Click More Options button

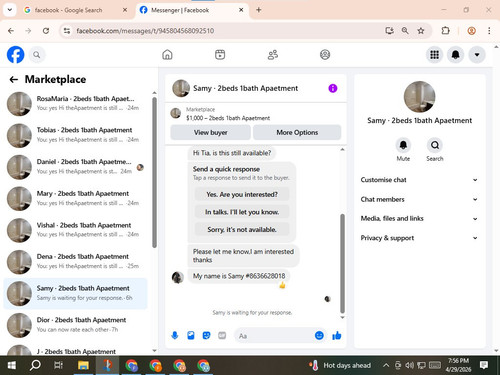tap(297, 132)
